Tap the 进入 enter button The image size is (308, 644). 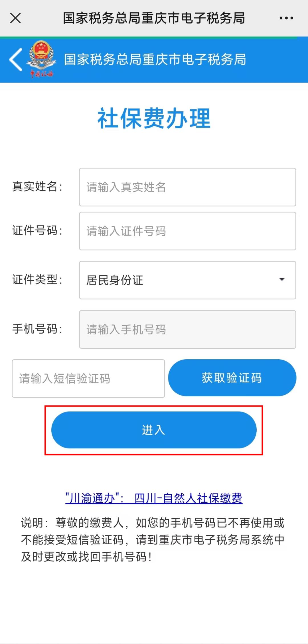pyautogui.click(x=154, y=430)
